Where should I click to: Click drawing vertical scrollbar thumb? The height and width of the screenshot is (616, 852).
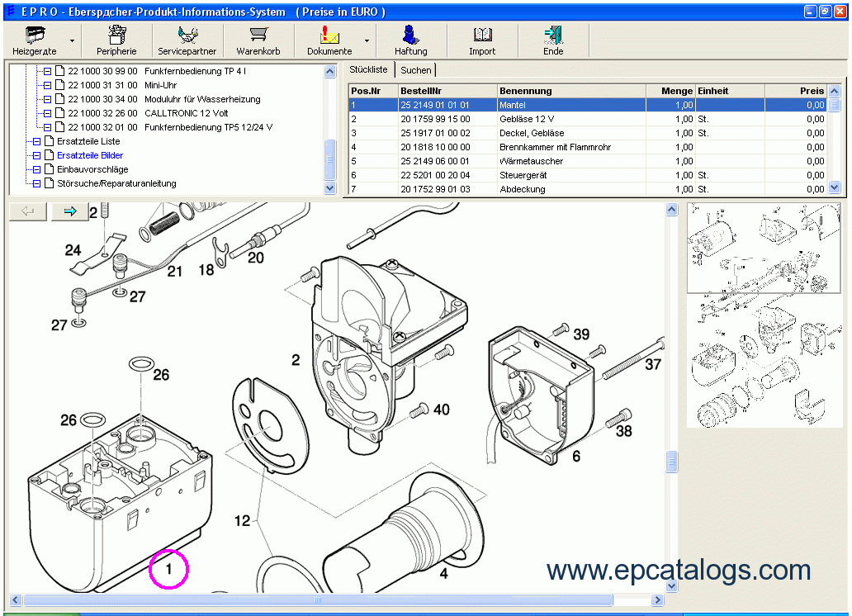[x=671, y=462]
